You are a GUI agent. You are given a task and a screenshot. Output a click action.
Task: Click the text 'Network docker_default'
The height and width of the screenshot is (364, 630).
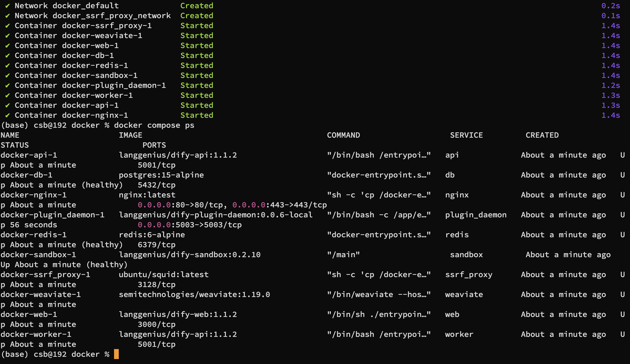click(x=66, y=5)
